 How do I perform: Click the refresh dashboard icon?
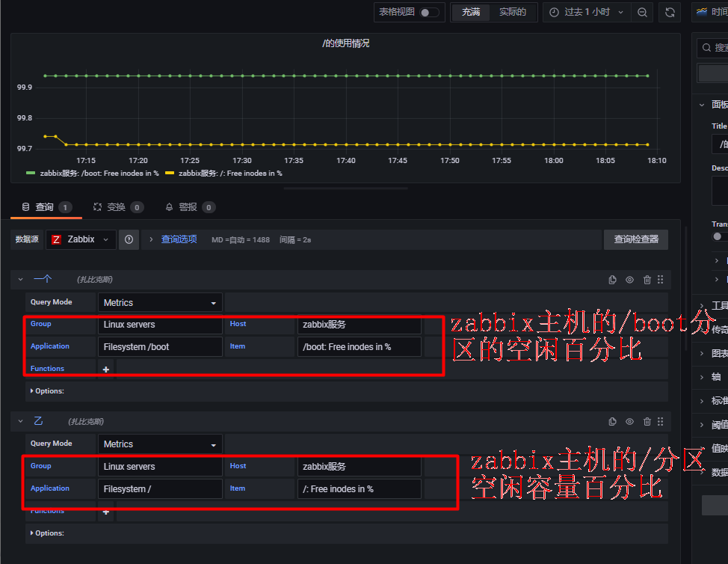[670, 13]
